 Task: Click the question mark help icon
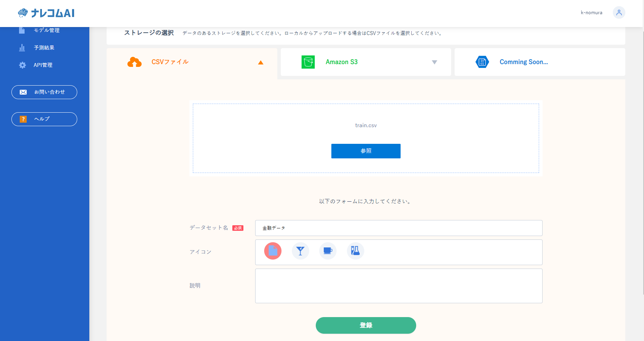coord(23,119)
